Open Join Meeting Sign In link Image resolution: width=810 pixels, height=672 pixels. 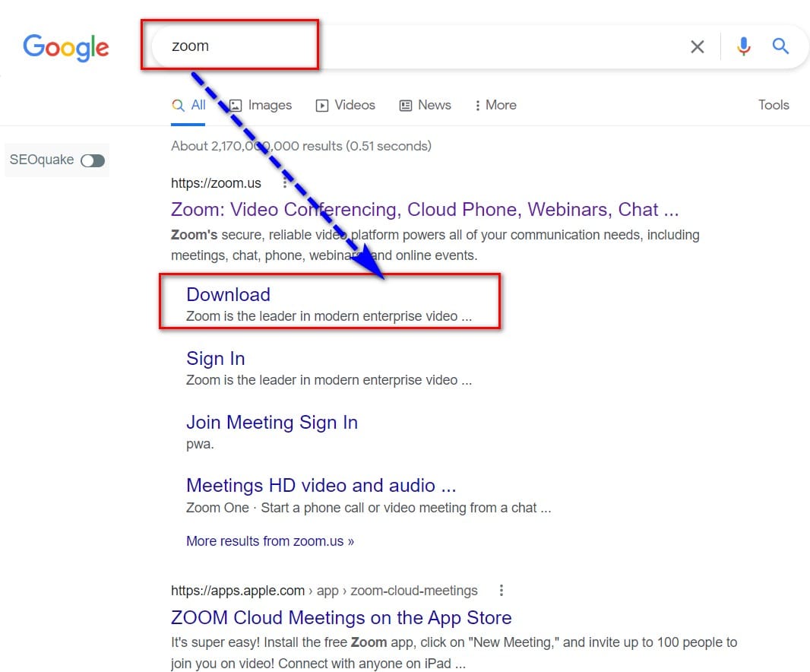[272, 423]
